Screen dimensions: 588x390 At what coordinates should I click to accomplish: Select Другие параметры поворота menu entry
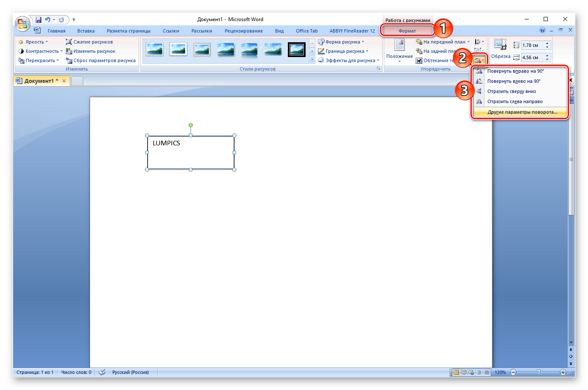pos(522,112)
